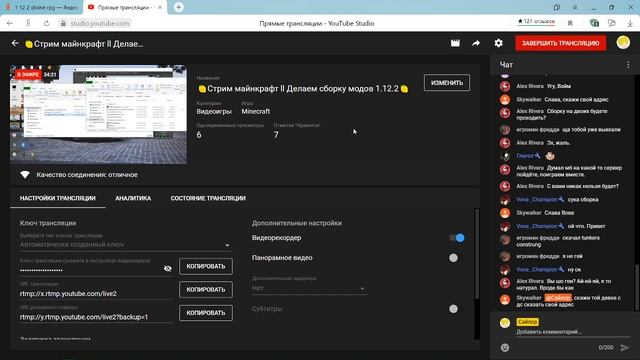Image resolution: width=640 pixels, height=360 pixels.
Task: Reveal stream key with eye icon
Action: (167, 269)
